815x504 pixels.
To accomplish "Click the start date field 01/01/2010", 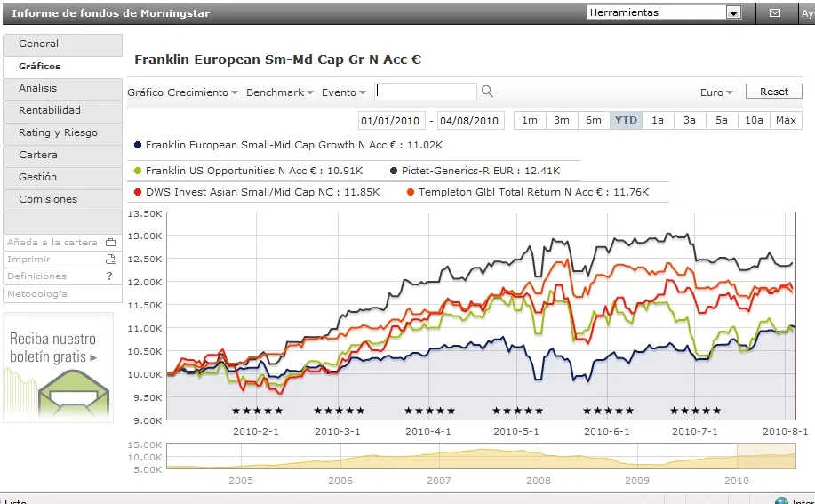I will coord(391,121).
